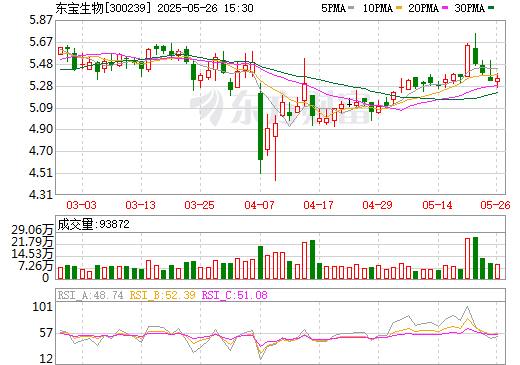Select the timestamp 2025-05-26 15:30
Image resolution: width=520 pixels, height=365 pixels.
(x=205, y=8)
